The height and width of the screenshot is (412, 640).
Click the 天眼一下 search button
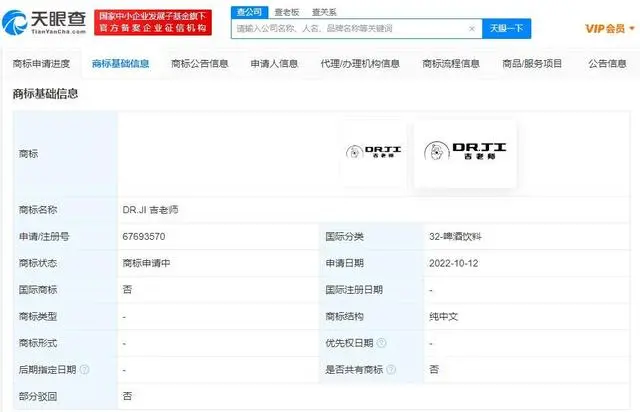pos(507,29)
